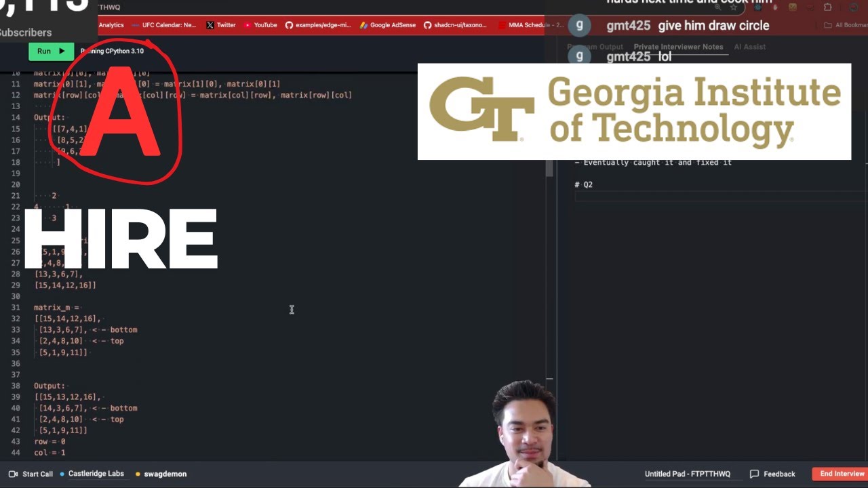Click the 'col = 1' code line
Image resolution: width=868 pixels, height=488 pixels.
[x=50, y=452]
